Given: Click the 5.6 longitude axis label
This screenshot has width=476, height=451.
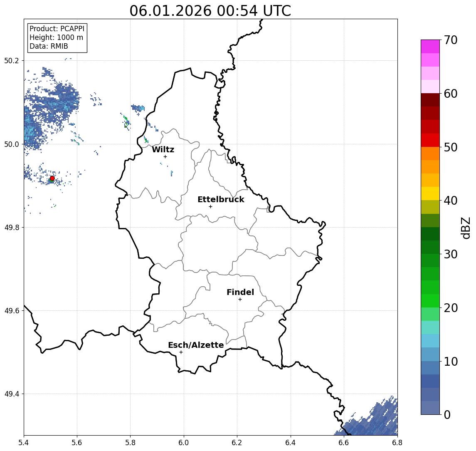Looking at the screenshot, I should pyautogui.click(x=77, y=443).
